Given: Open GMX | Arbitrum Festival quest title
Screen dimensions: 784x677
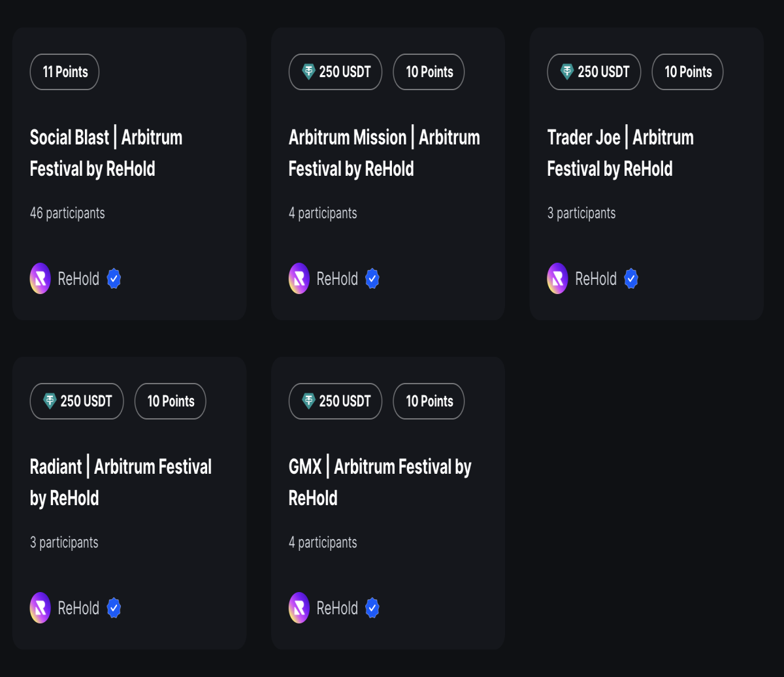Looking at the screenshot, I should (x=380, y=482).
